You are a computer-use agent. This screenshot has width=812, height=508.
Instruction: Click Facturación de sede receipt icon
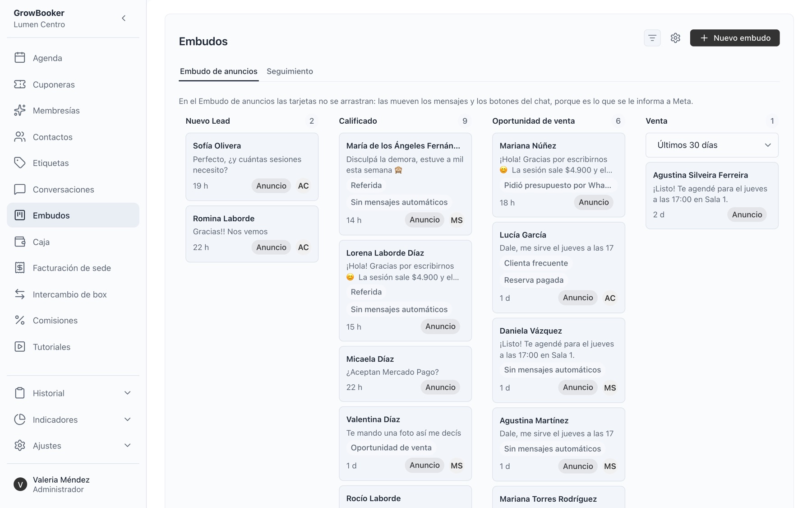[20, 268]
